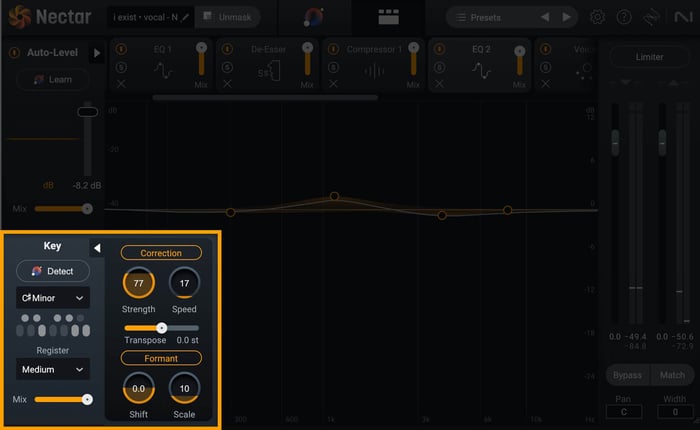Viewport: 700px width, 430px height.
Task: Toggle pitch Correction on or off
Action: click(161, 253)
